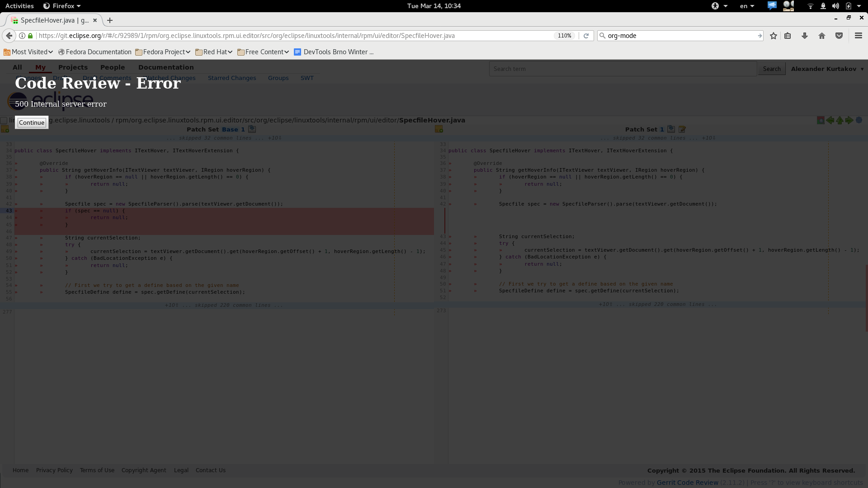Open the Contact Us footer link
The height and width of the screenshot is (488, 868).
211,470
